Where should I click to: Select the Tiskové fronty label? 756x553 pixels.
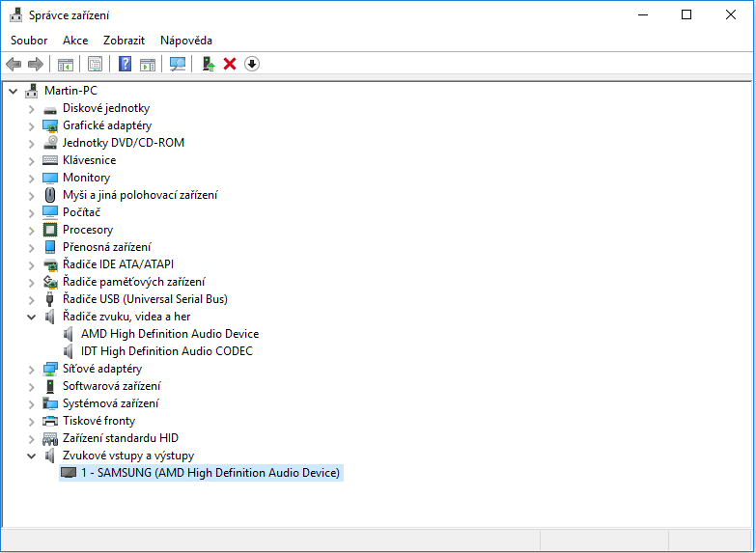(98, 421)
